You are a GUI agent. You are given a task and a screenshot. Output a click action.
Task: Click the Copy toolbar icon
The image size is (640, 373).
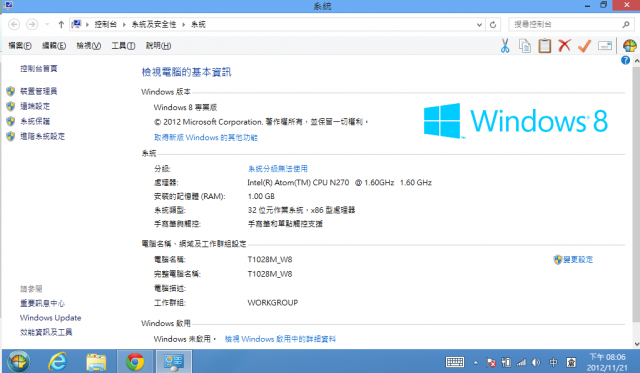click(525, 46)
